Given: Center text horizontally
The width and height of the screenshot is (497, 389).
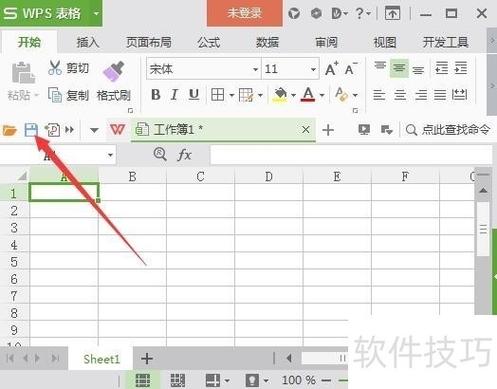Looking at the screenshot, I should pyautogui.click(x=400, y=95).
